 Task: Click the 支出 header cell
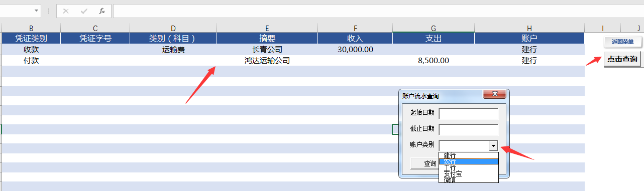[x=434, y=38]
